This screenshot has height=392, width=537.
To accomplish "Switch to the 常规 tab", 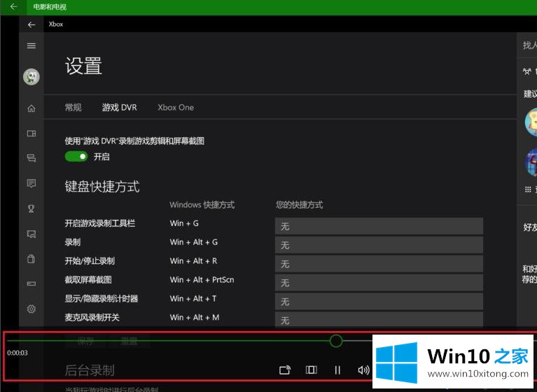I will pos(73,108).
